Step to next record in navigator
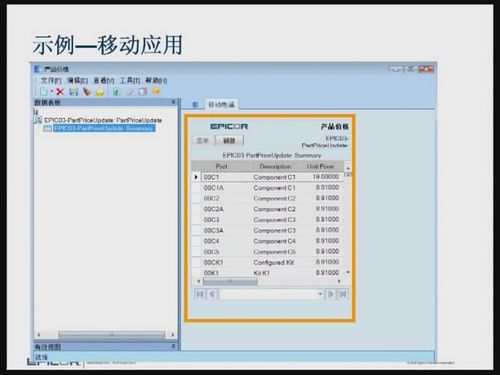The height and width of the screenshot is (375, 500). click(331, 294)
